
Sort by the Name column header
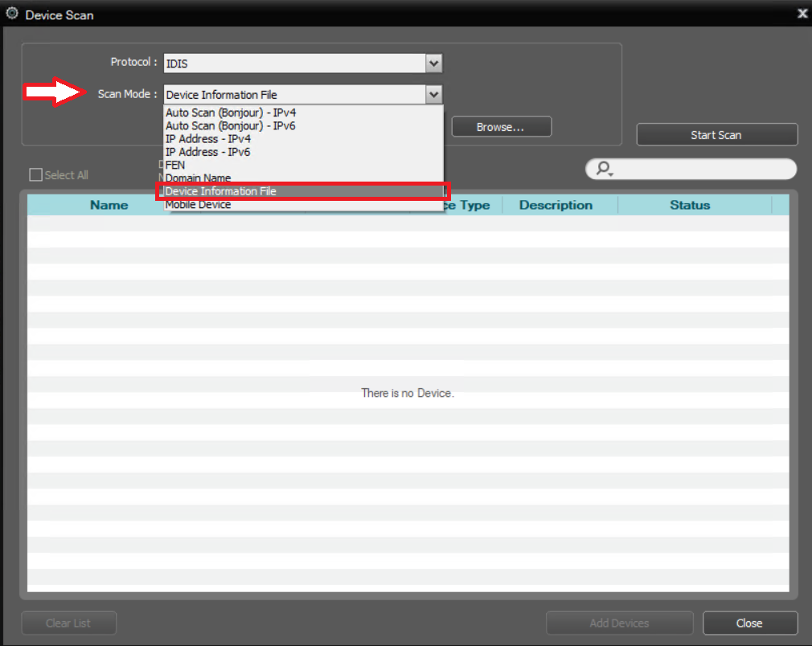(109, 205)
